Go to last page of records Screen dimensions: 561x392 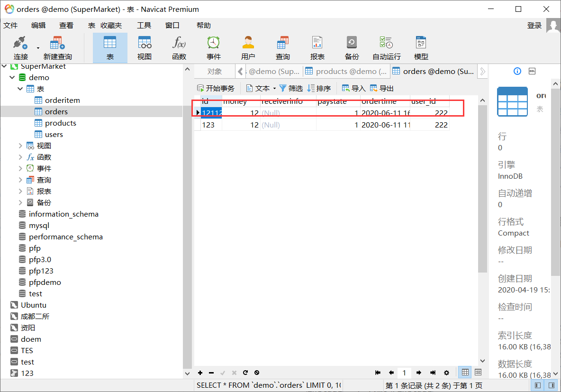tap(433, 373)
